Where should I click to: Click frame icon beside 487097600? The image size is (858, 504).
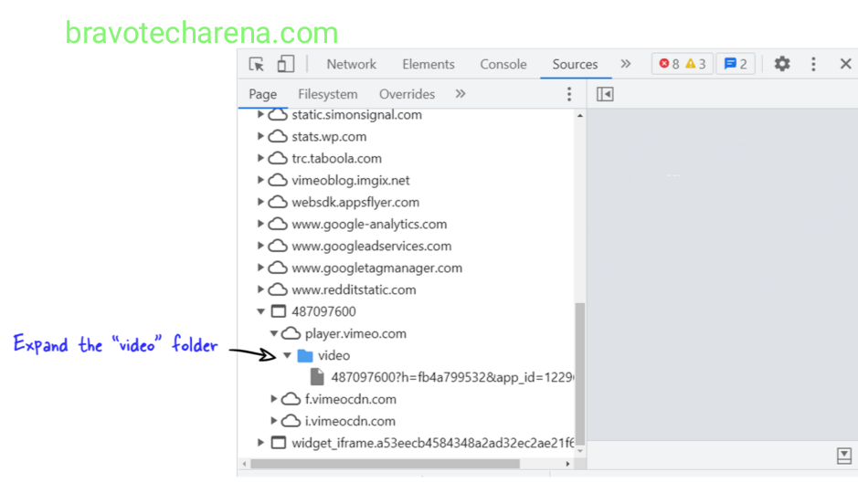click(x=279, y=311)
